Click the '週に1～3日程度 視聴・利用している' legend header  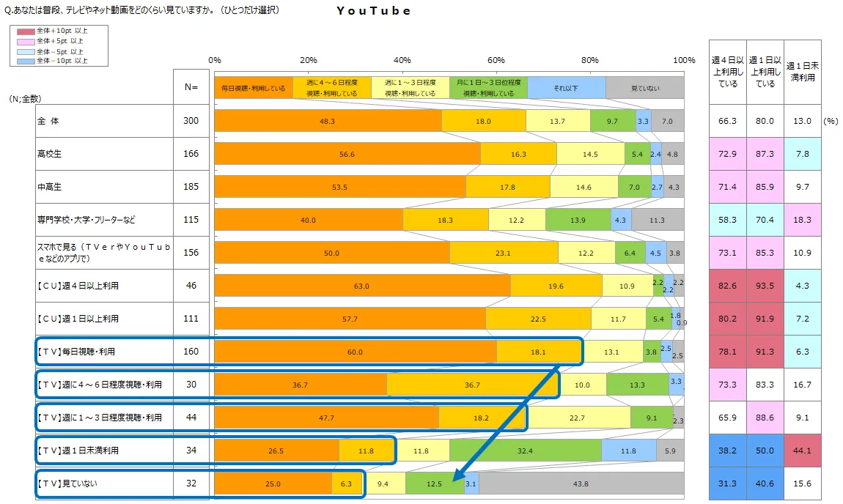click(x=411, y=88)
